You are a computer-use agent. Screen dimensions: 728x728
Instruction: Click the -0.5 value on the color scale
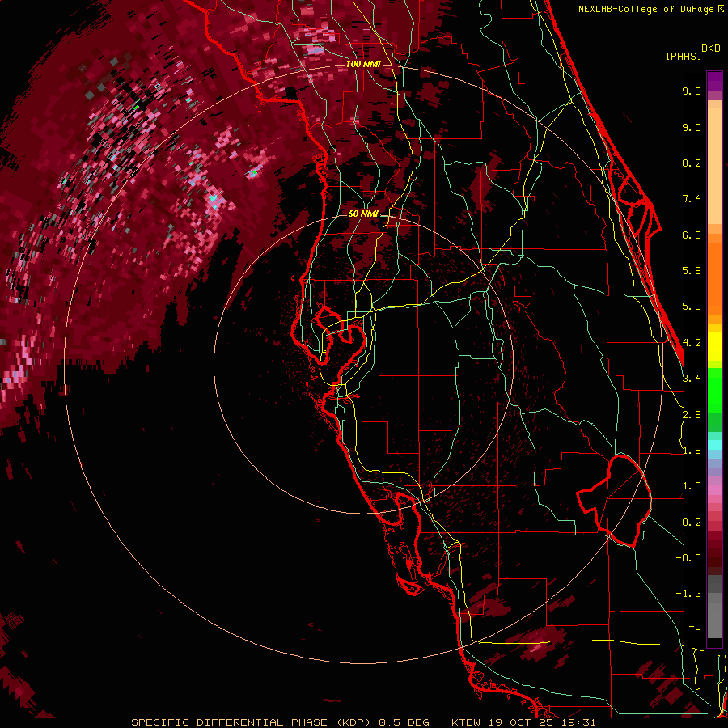coord(688,558)
